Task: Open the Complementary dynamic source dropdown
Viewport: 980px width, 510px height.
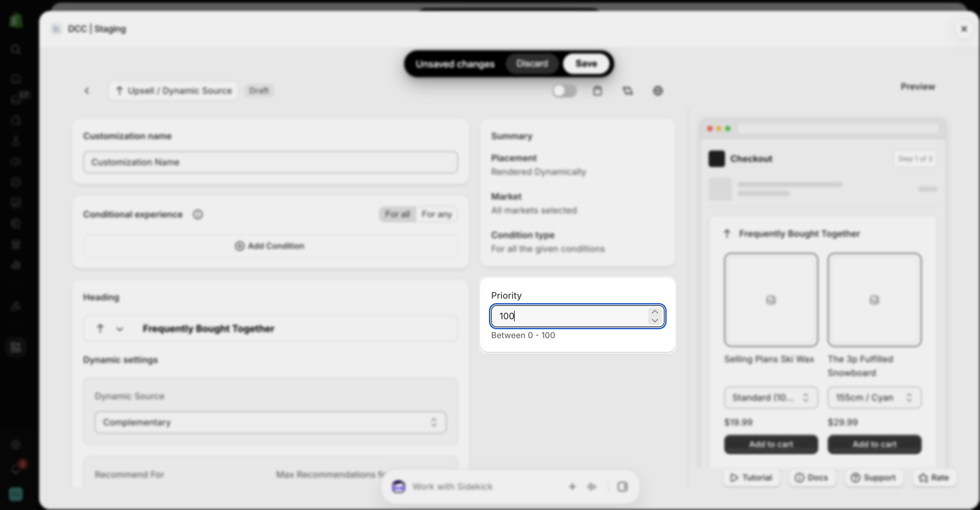Action: [270, 422]
